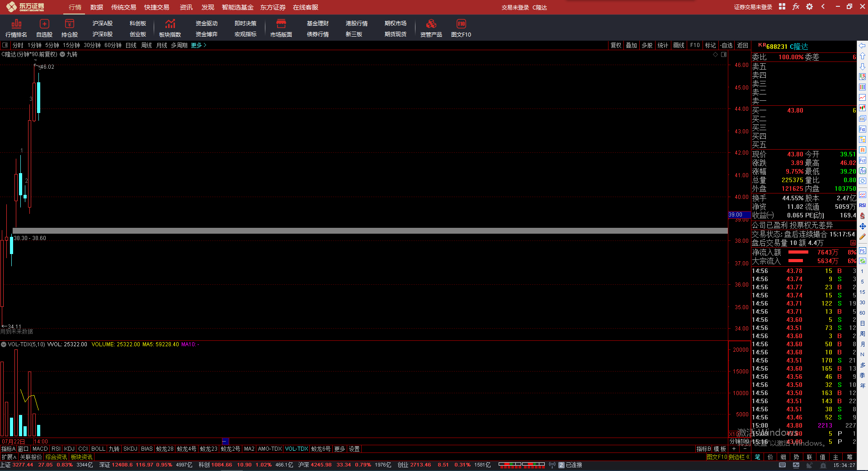The width and height of the screenshot is (868, 471).
Task: Toggle the panel icon at chart top right
Action: click(x=723, y=55)
